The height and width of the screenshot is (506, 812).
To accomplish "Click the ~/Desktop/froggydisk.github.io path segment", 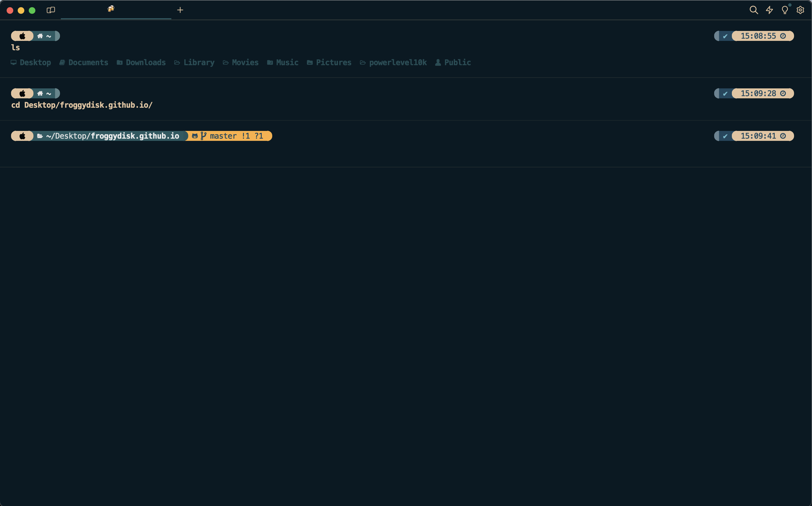I will (x=112, y=136).
